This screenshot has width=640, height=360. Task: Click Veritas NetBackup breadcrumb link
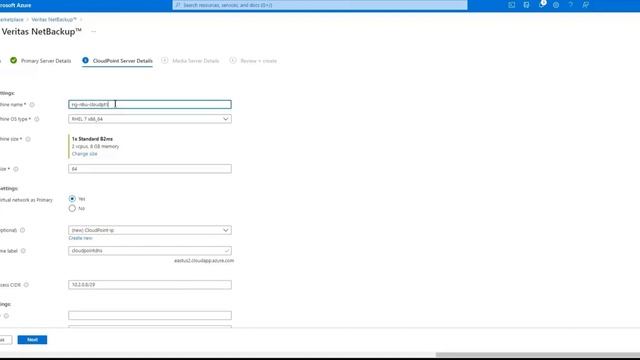click(54, 20)
